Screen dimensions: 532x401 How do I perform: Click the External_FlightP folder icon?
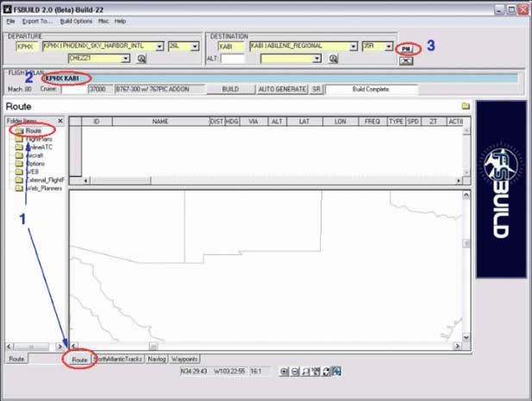[19, 180]
